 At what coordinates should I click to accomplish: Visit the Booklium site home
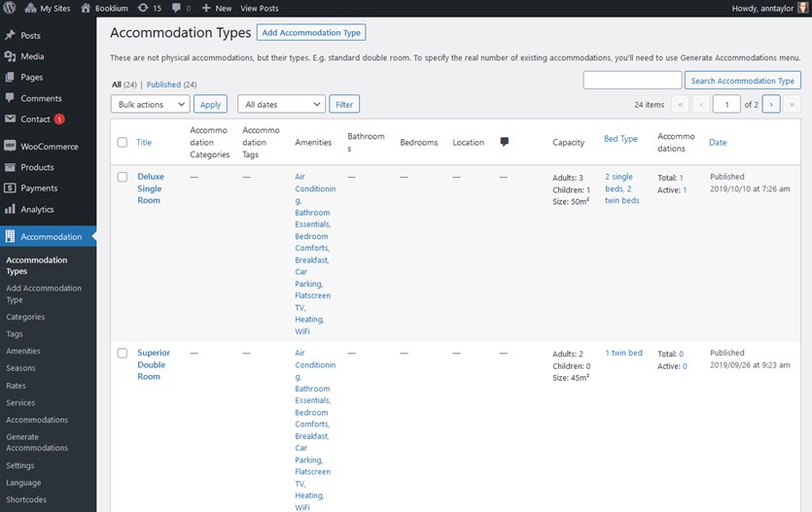[105, 9]
